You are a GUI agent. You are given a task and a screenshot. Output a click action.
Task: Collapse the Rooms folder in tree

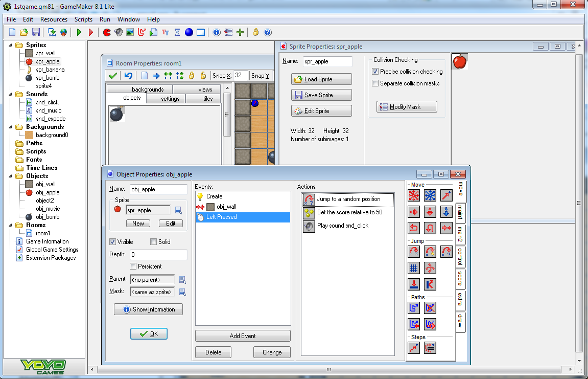coord(11,226)
